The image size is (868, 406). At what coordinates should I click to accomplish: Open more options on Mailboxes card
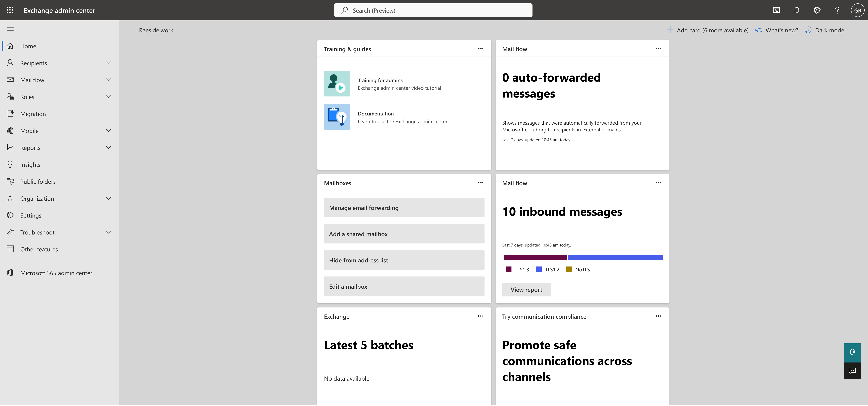tap(480, 183)
